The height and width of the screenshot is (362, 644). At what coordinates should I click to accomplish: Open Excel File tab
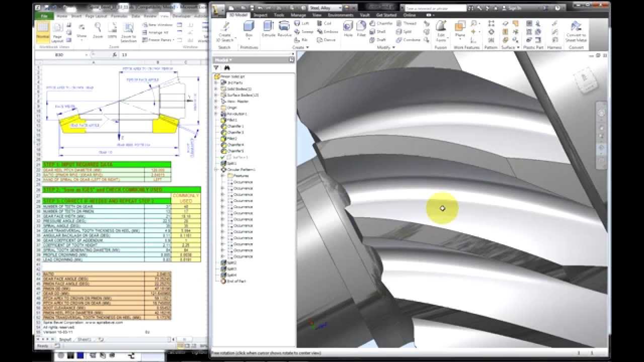pyautogui.click(x=44, y=16)
